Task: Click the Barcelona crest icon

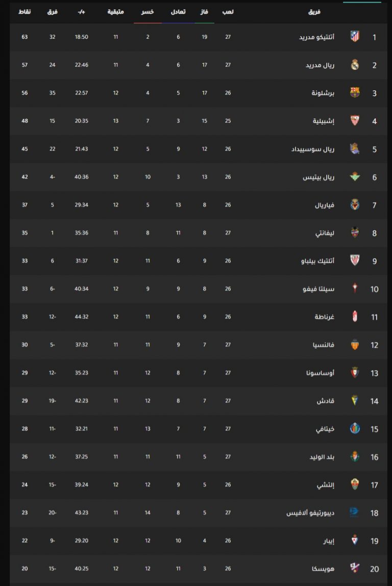Action: tap(355, 93)
